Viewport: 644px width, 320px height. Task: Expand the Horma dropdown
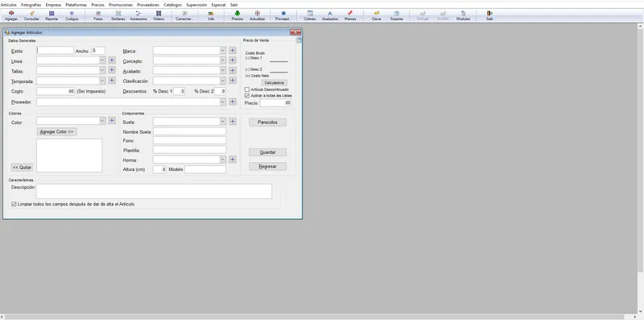tap(223, 160)
